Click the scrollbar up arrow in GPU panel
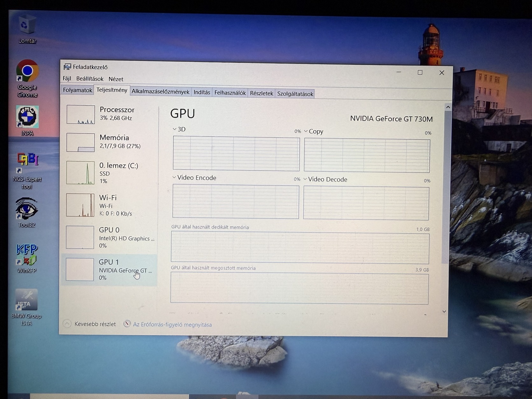 [448, 107]
